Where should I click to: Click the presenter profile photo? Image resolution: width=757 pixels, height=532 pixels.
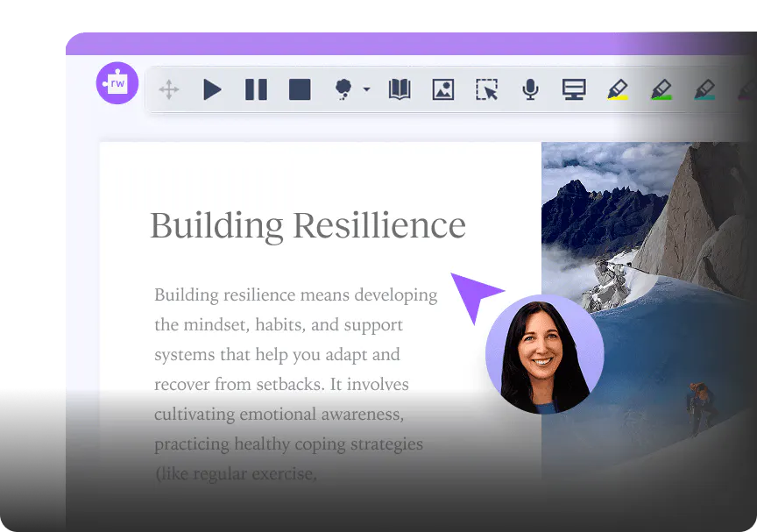(x=543, y=353)
